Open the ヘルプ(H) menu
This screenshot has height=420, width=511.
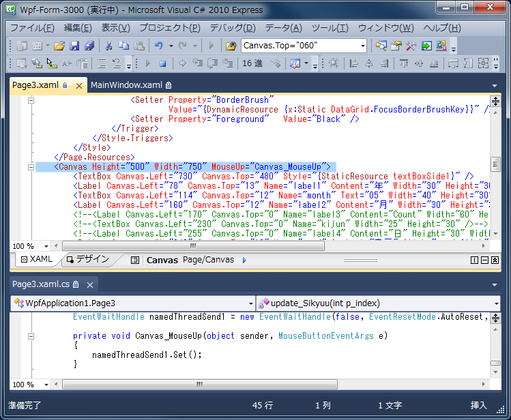pyautogui.click(x=442, y=28)
